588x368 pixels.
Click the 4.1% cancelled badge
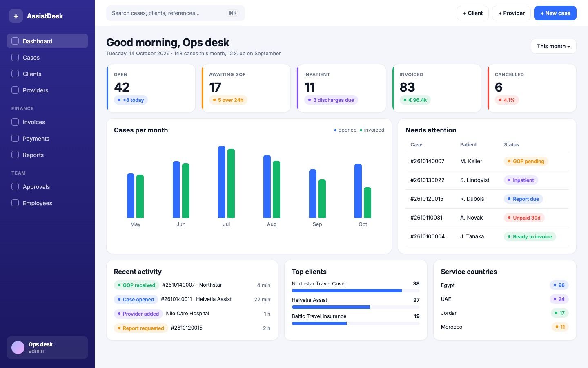507,100
